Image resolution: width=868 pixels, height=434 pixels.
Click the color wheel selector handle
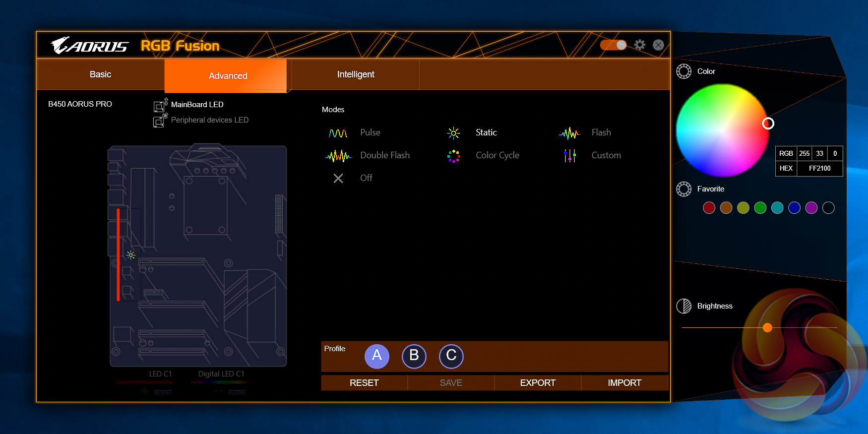768,123
